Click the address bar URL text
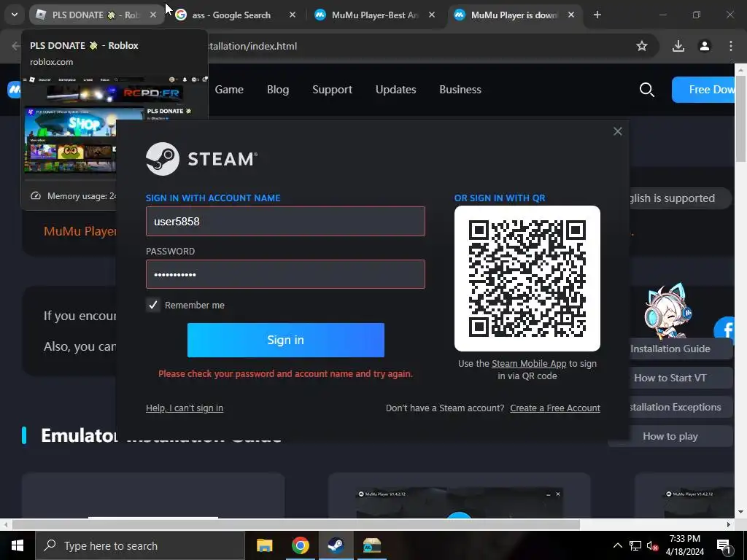The width and height of the screenshot is (747, 560). point(252,46)
